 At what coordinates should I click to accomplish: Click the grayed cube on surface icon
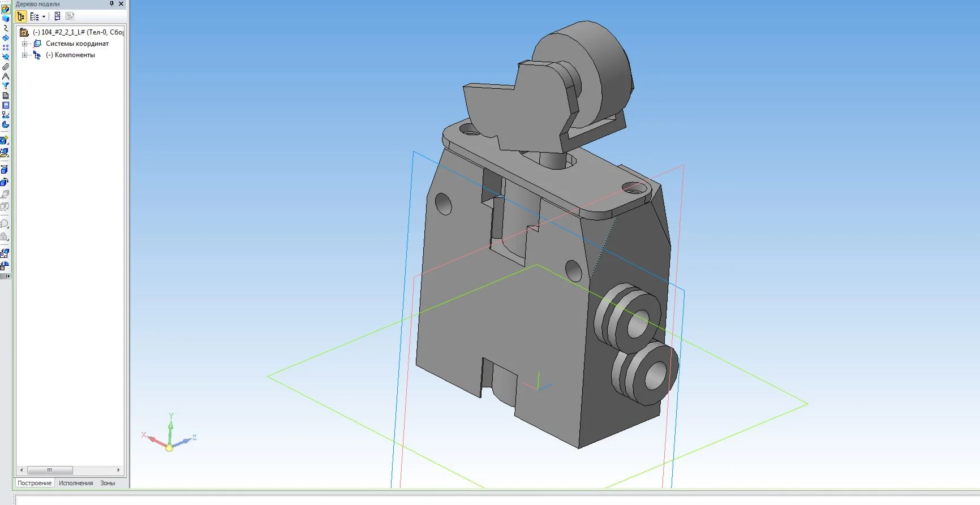[5, 195]
